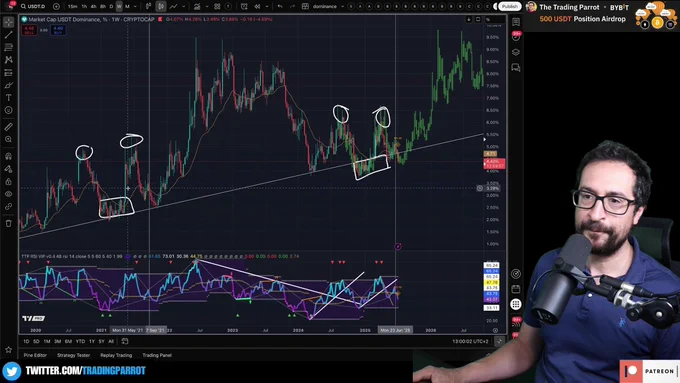Select the 1h timeframe

pyautogui.click(x=84, y=7)
